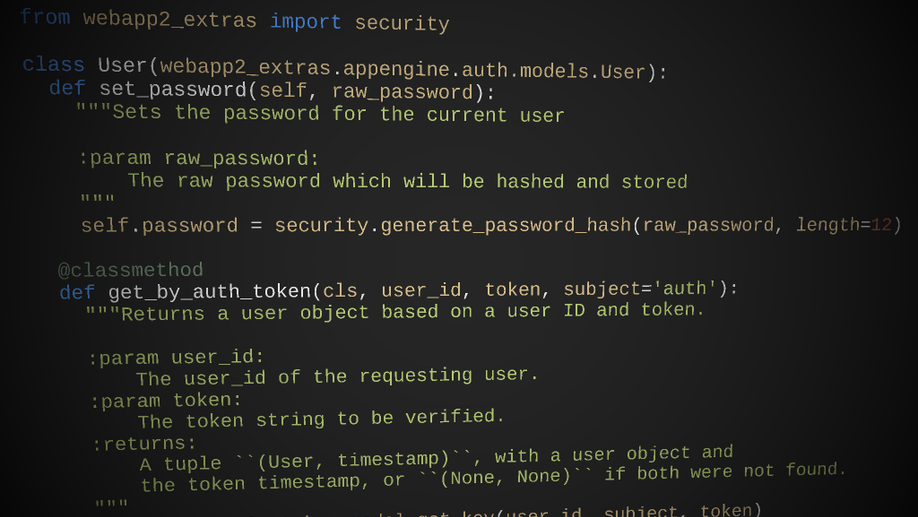
Task: Click the "import" keyword in the first line
Action: click(305, 21)
